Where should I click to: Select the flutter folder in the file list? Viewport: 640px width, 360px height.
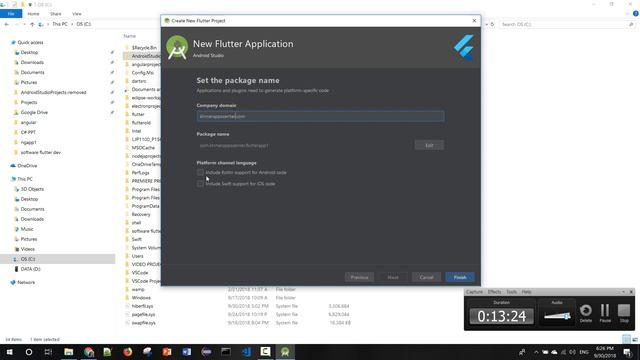click(138, 114)
